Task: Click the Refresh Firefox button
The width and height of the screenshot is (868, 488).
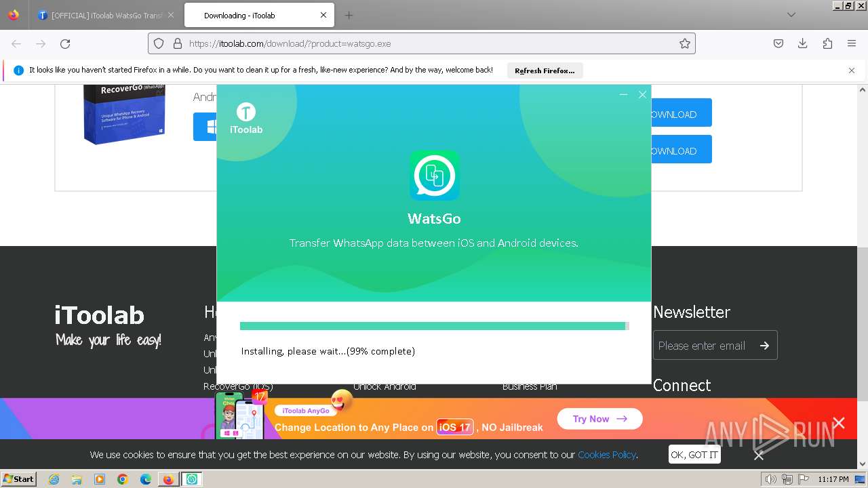Action: (545, 70)
